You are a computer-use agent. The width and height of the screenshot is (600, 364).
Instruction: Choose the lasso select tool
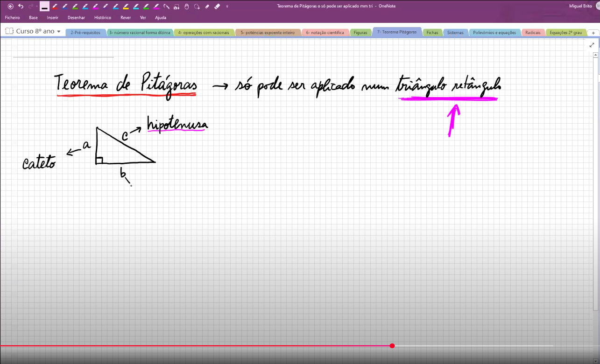[197, 7]
